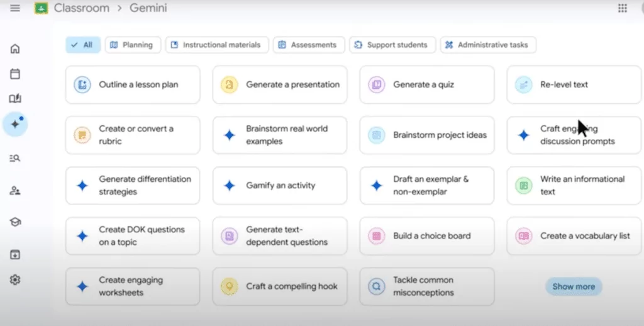
Task: Open the list search sidebar icon
Action: tap(15, 158)
